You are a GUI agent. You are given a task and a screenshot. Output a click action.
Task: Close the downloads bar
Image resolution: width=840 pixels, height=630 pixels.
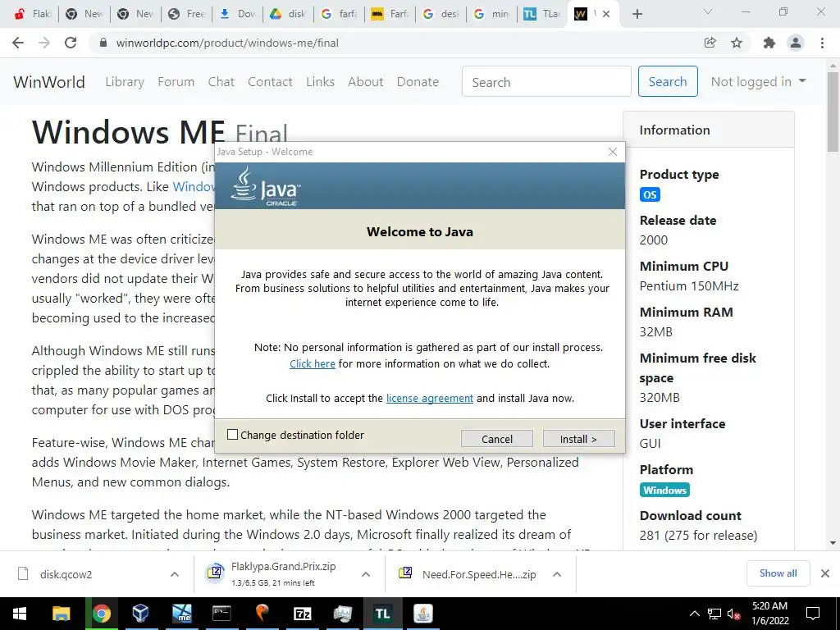pos(825,573)
